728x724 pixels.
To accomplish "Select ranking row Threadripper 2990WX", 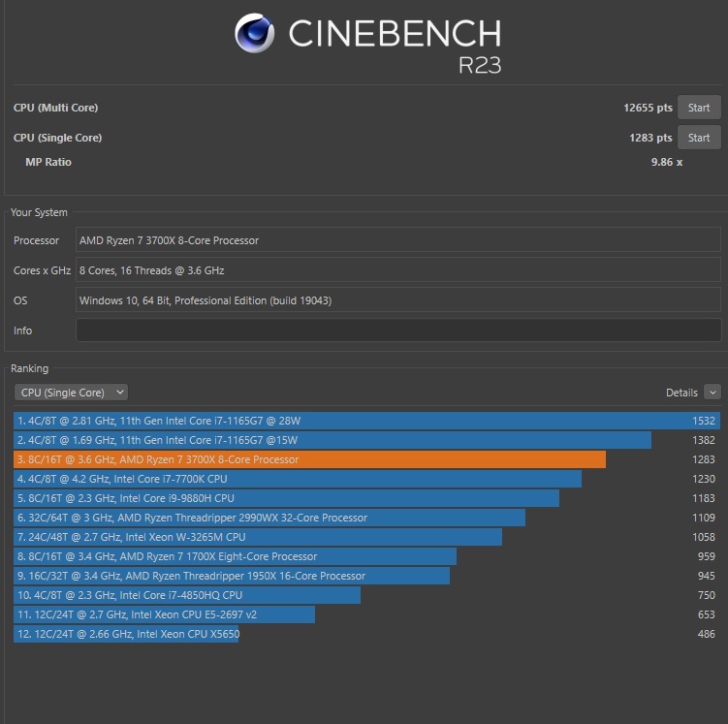I will click(x=366, y=518).
